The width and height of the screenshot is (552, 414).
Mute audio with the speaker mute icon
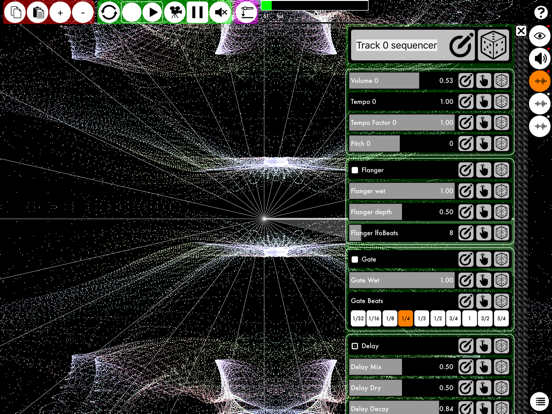(220, 12)
